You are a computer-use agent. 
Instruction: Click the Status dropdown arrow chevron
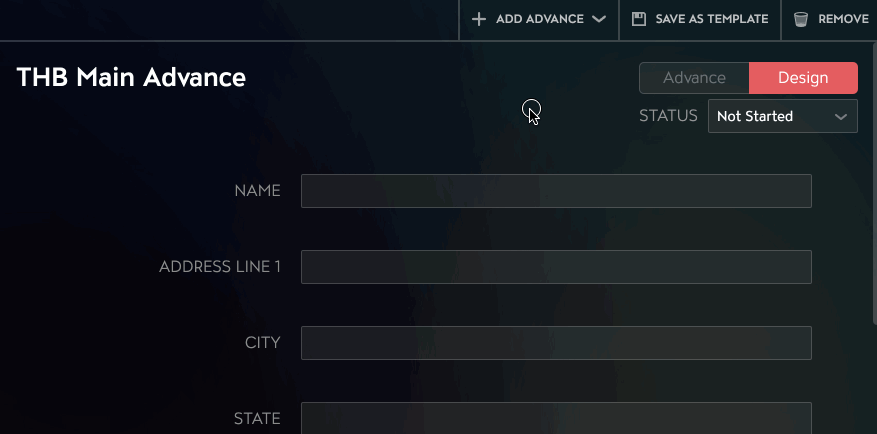[841, 117]
